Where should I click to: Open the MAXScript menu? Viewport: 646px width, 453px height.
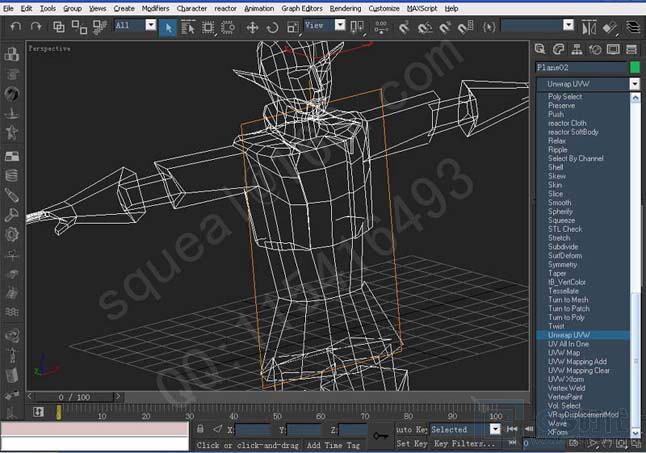coord(422,8)
